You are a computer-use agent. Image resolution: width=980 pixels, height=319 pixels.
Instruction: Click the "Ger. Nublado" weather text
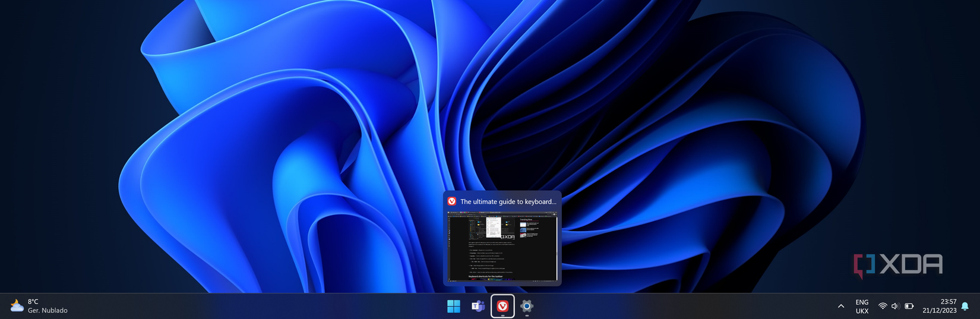tap(48, 311)
